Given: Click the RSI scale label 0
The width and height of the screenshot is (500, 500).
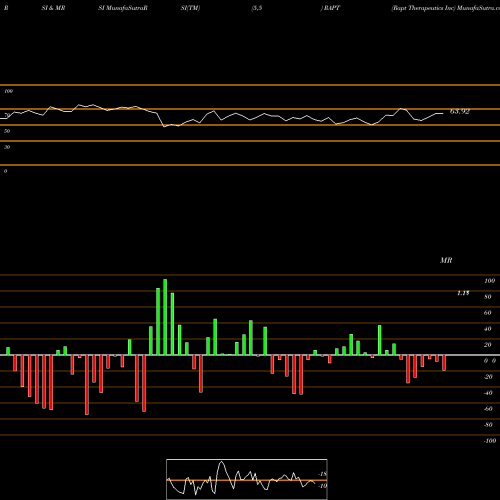Looking at the screenshot, I should tap(5, 171).
